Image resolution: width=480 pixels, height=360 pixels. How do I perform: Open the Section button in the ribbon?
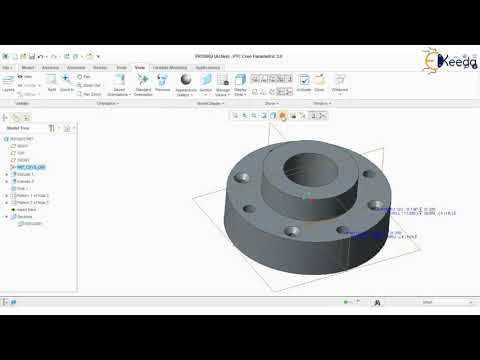click(206, 85)
